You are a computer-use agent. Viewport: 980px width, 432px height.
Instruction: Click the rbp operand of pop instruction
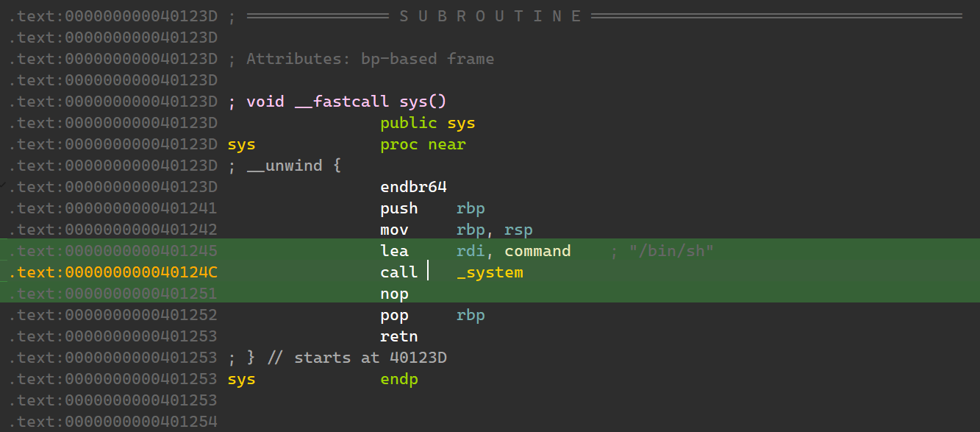(x=471, y=316)
